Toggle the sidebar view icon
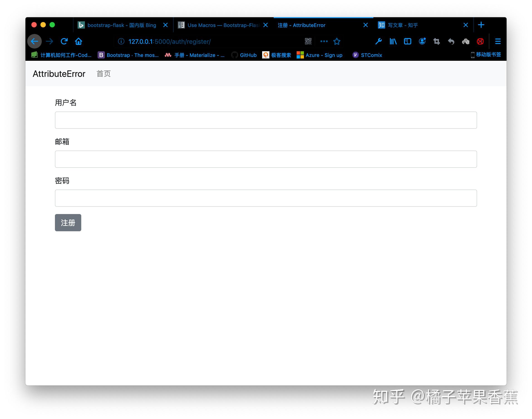The height and width of the screenshot is (419, 532). click(408, 41)
